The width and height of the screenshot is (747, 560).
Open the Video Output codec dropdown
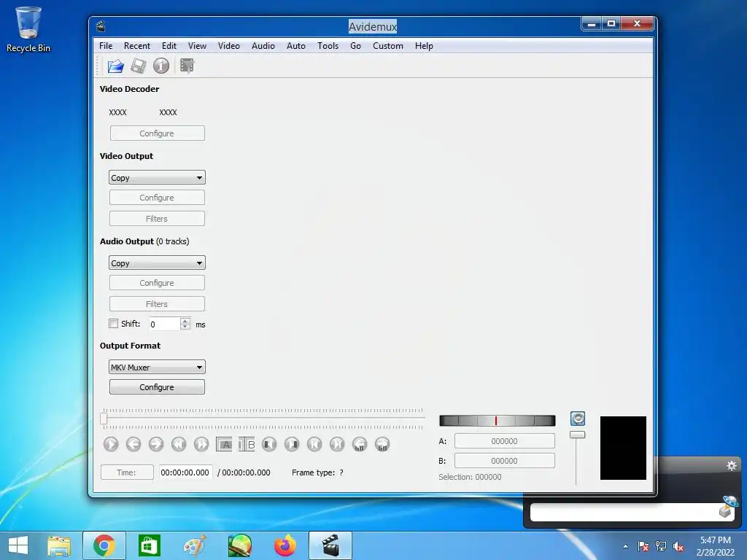[157, 178]
